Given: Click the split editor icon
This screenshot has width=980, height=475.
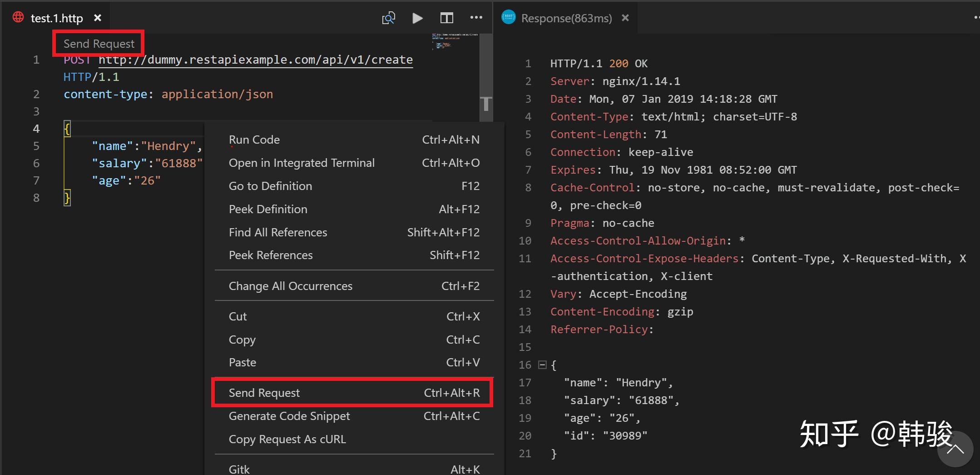Looking at the screenshot, I should [x=446, y=18].
